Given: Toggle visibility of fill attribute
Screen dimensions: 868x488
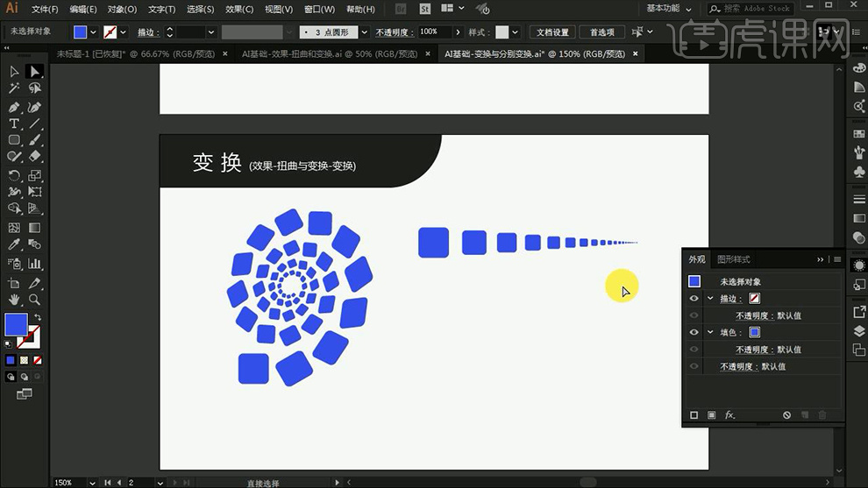Looking at the screenshot, I should (x=694, y=332).
